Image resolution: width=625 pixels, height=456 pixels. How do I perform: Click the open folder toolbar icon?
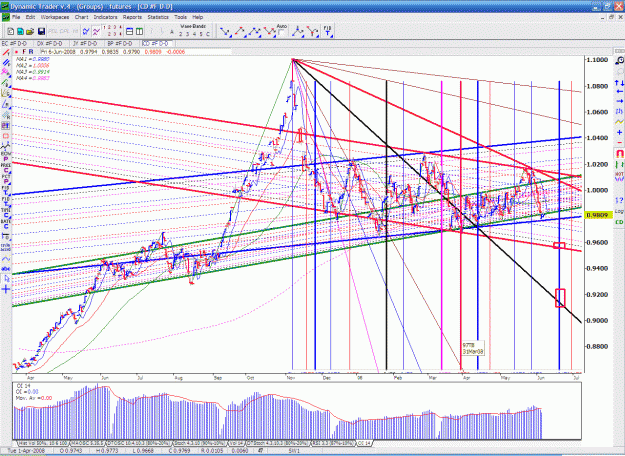point(30,31)
